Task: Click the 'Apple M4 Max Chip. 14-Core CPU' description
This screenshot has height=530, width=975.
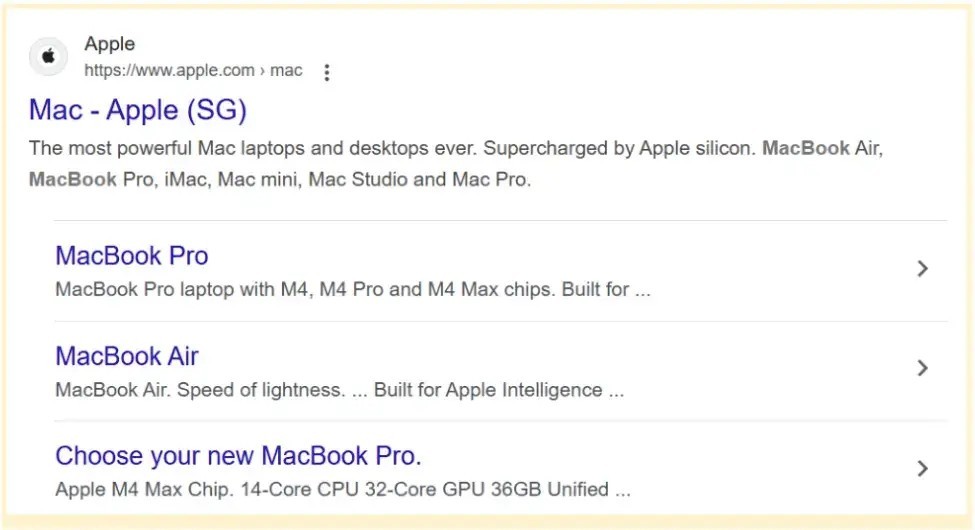Action: tap(343, 490)
